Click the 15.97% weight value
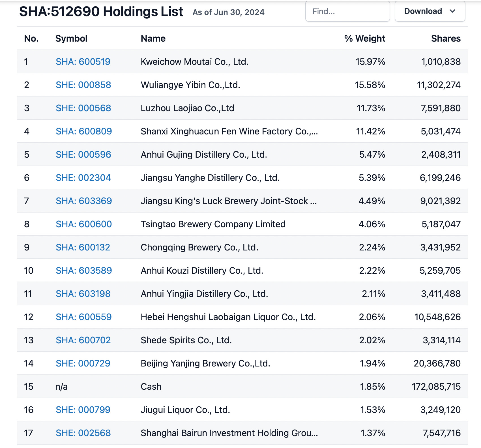This screenshot has width=481, height=448. 370,62
